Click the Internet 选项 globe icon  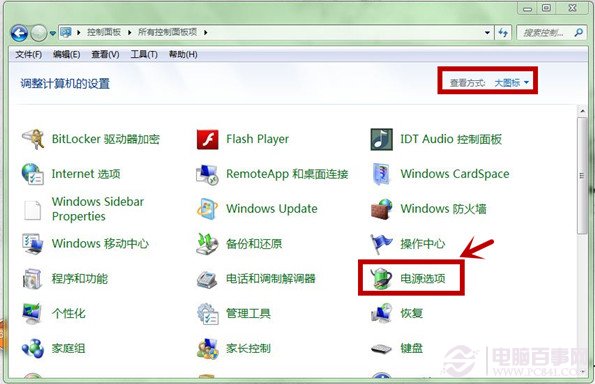pos(33,174)
